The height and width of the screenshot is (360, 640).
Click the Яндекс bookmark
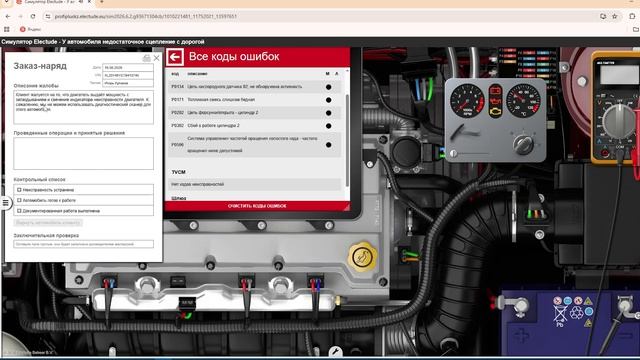[31, 29]
